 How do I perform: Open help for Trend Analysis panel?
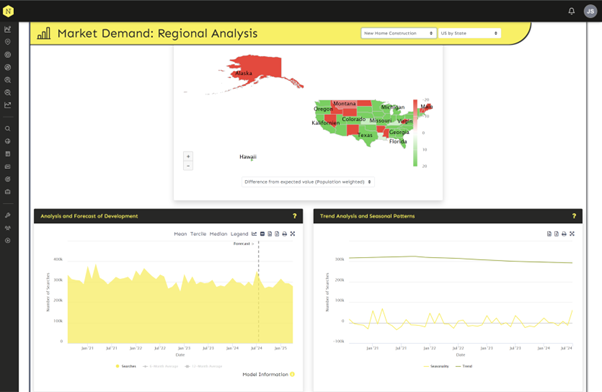point(574,216)
